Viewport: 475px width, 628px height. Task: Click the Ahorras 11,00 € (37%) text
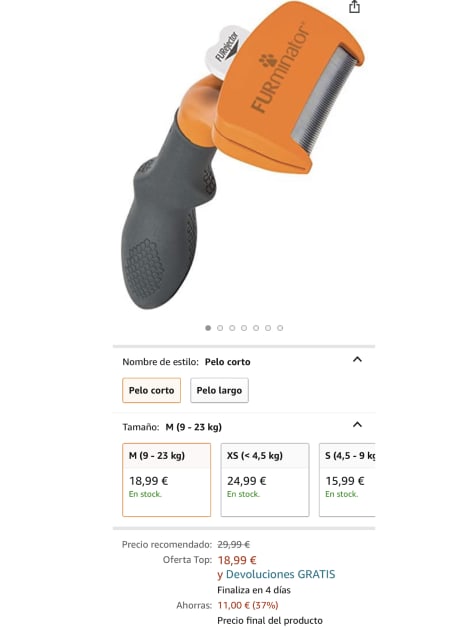pyautogui.click(x=248, y=605)
